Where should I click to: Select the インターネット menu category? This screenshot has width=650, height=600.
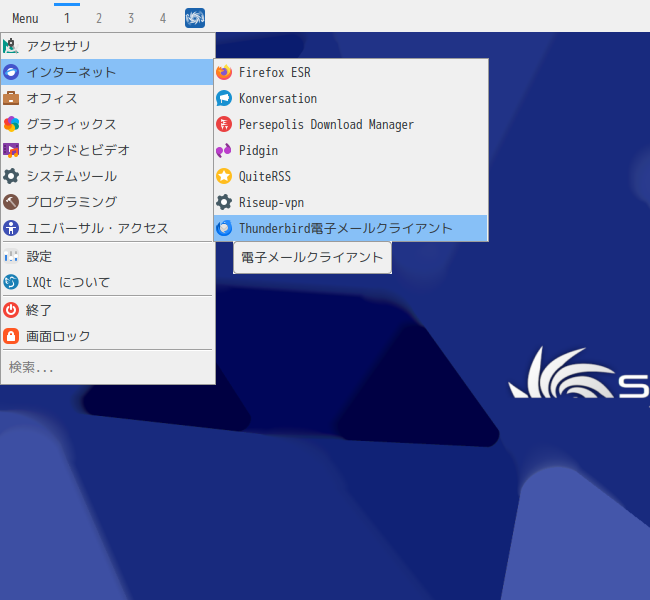pyautogui.click(x=108, y=72)
